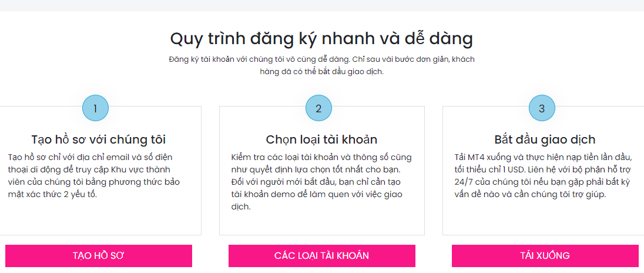Click the 'Bắt đầu giao dịch' heading

coord(545,140)
